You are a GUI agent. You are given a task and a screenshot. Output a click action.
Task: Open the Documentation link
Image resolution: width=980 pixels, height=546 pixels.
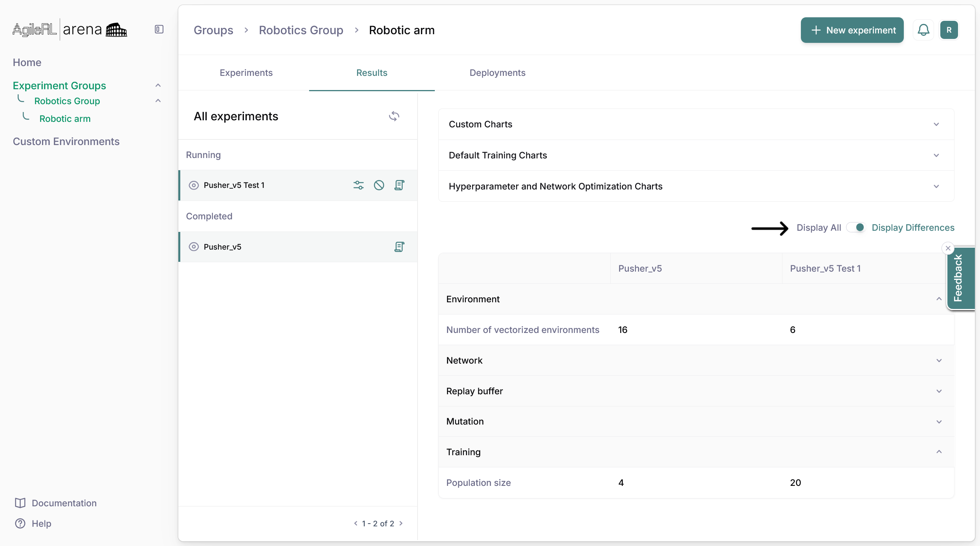[64, 503]
